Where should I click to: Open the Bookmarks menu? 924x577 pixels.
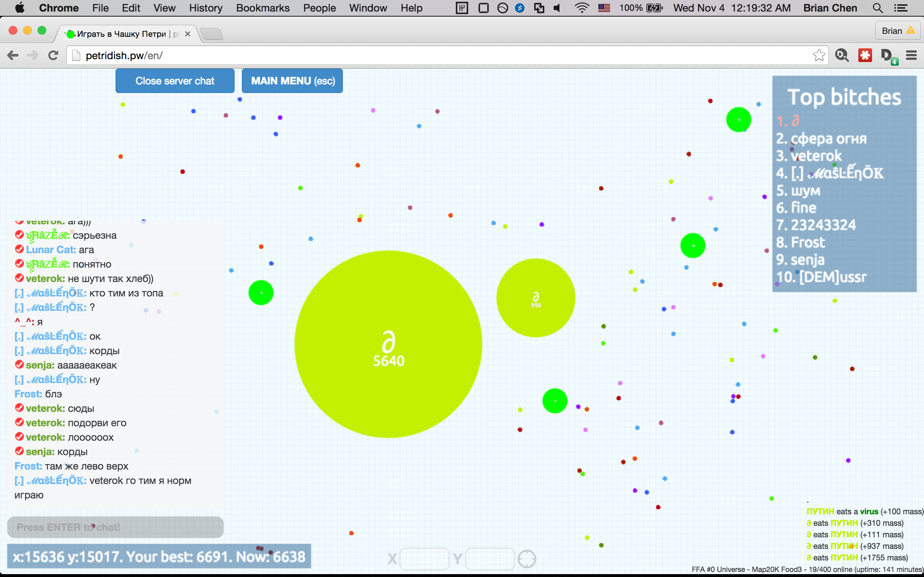coord(263,8)
